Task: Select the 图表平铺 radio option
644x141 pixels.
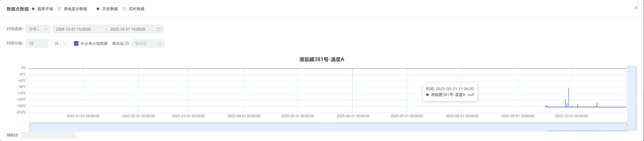Action: [33, 9]
